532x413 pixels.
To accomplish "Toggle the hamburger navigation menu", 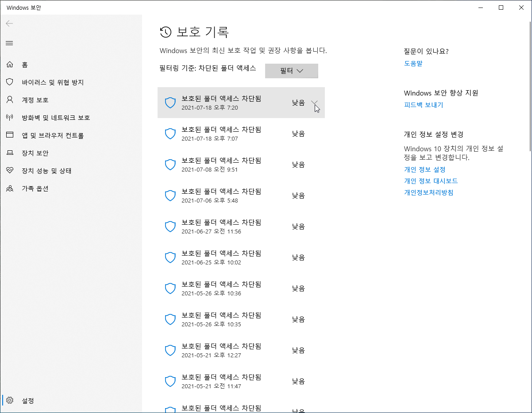I will point(9,43).
